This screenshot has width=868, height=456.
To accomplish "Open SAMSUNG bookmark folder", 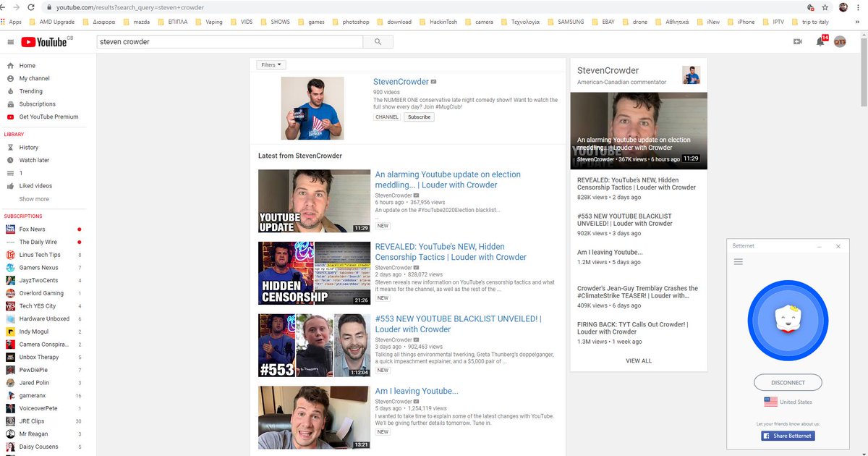I will click(566, 22).
